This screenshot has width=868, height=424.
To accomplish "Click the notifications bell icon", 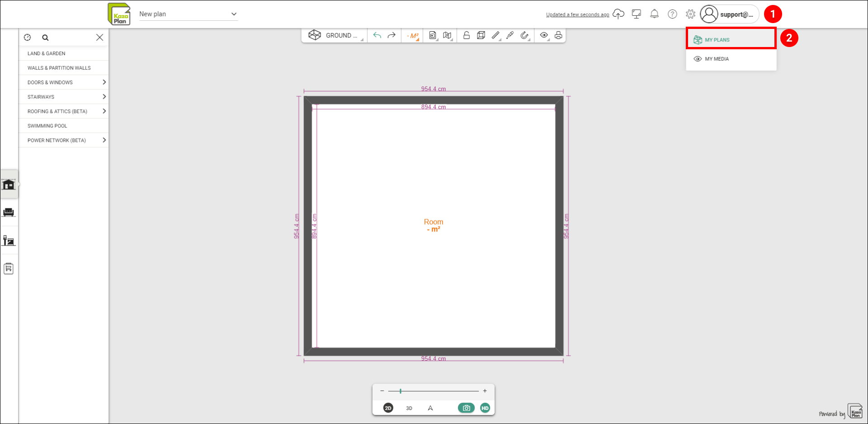I will click(654, 14).
